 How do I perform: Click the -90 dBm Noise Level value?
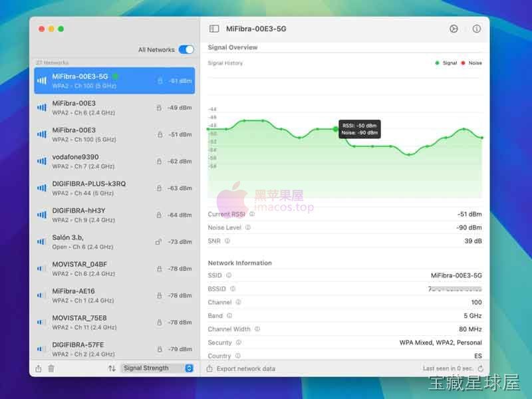(469, 227)
